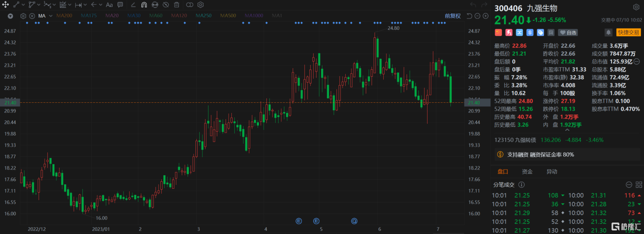The width and height of the screenshot is (644, 234).
Task: Set price alert with bell icon
Action: pyautogui.click(x=609, y=32)
